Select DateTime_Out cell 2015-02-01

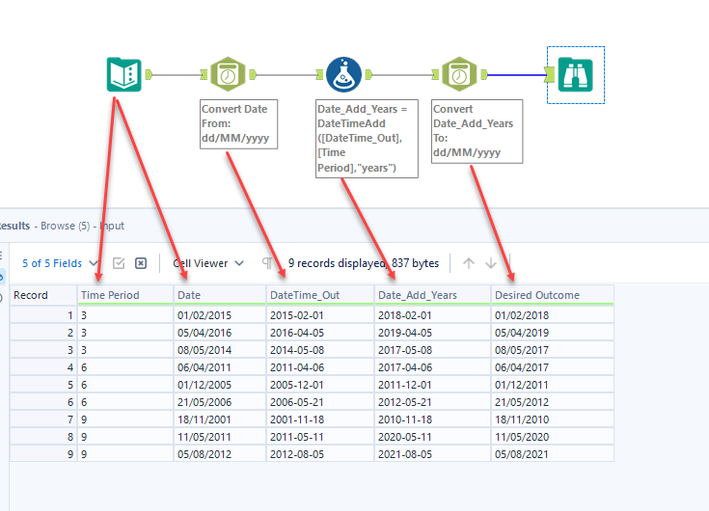point(320,315)
